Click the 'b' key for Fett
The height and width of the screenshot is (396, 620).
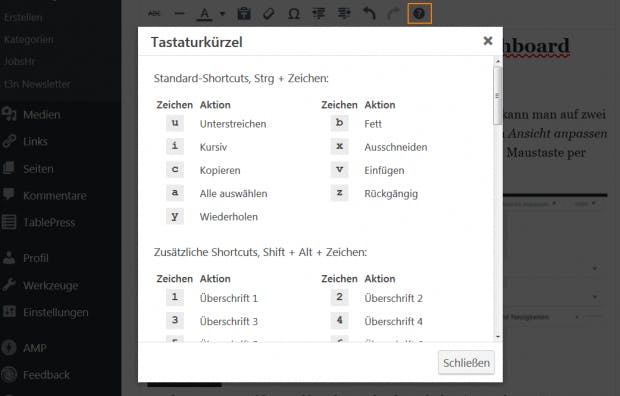(339, 123)
